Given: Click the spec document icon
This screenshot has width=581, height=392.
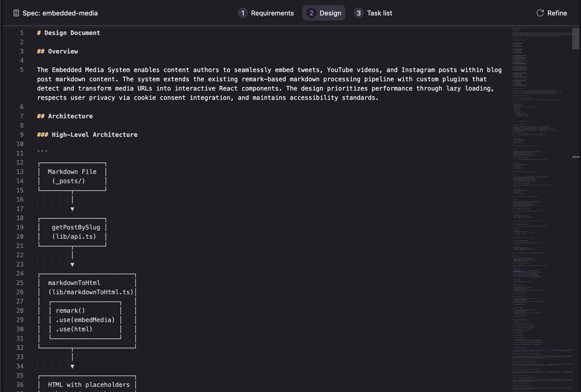Looking at the screenshot, I should (16, 13).
